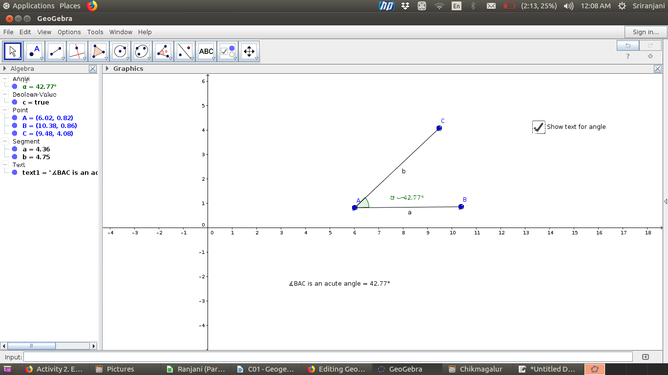Open the Options menu
The height and width of the screenshot is (375, 668).
(69, 32)
